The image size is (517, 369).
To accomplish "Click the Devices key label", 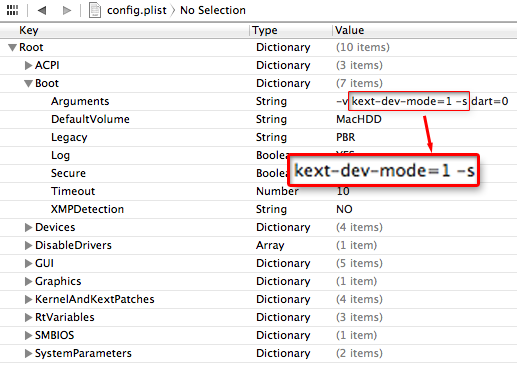I will [55, 227].
